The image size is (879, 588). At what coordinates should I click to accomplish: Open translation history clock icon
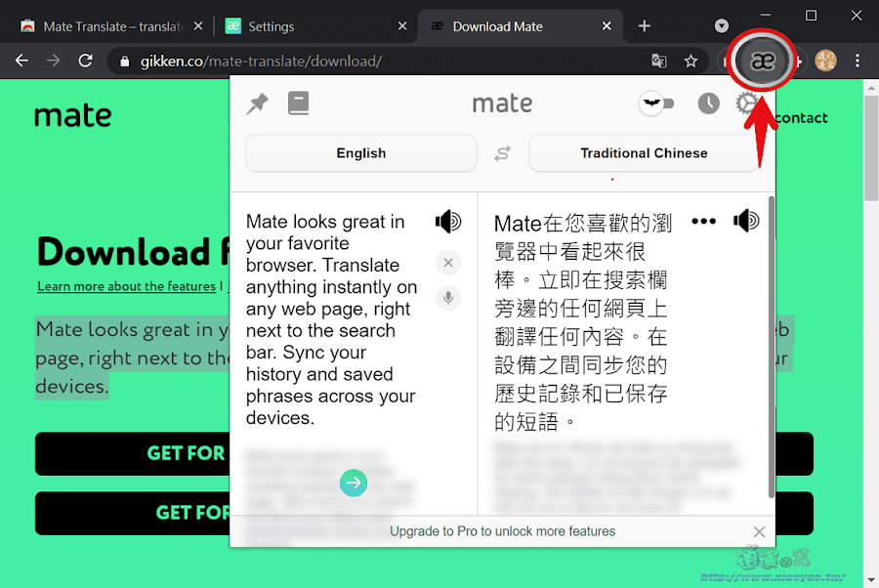[709, 104]
